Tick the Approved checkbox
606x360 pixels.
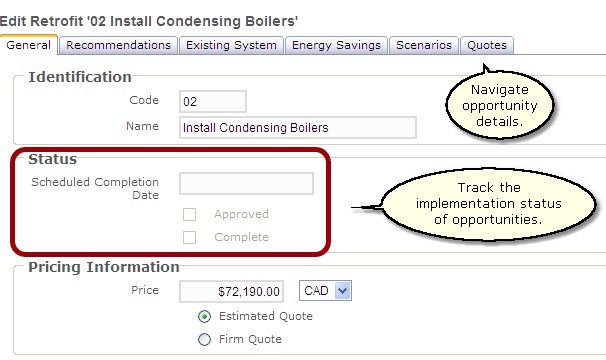(x=189, y=214)
